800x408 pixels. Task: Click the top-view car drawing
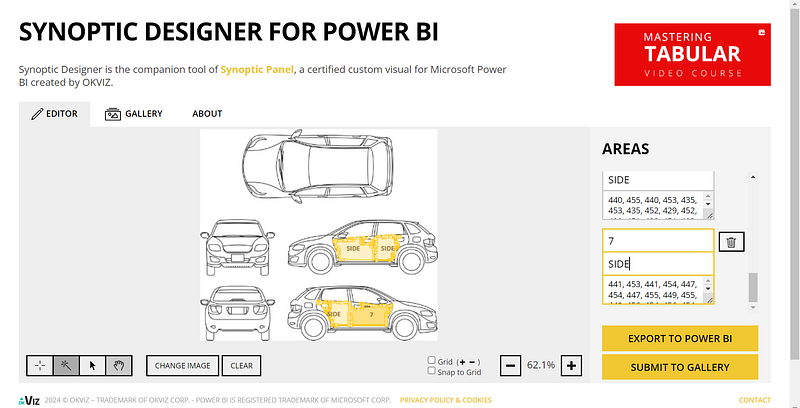[318, 167]
